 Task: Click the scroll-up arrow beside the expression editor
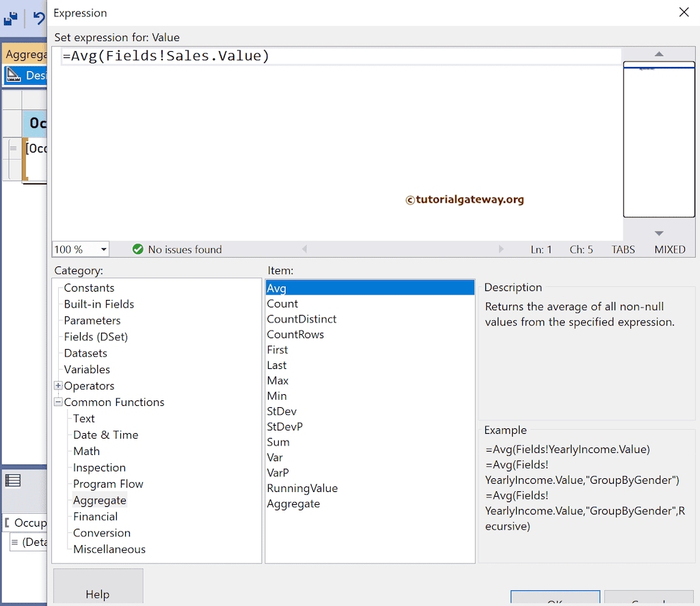pyautogui.click(x=658, y=53)
